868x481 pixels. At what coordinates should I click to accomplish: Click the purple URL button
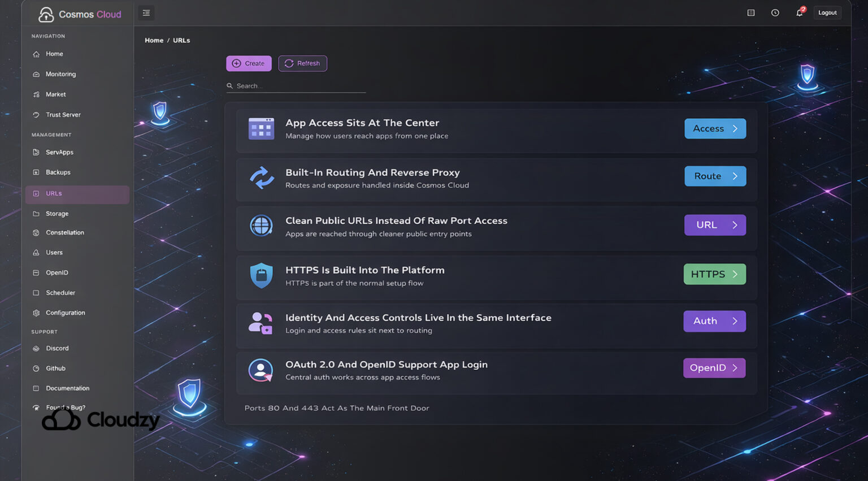click(x=715, y=225)
